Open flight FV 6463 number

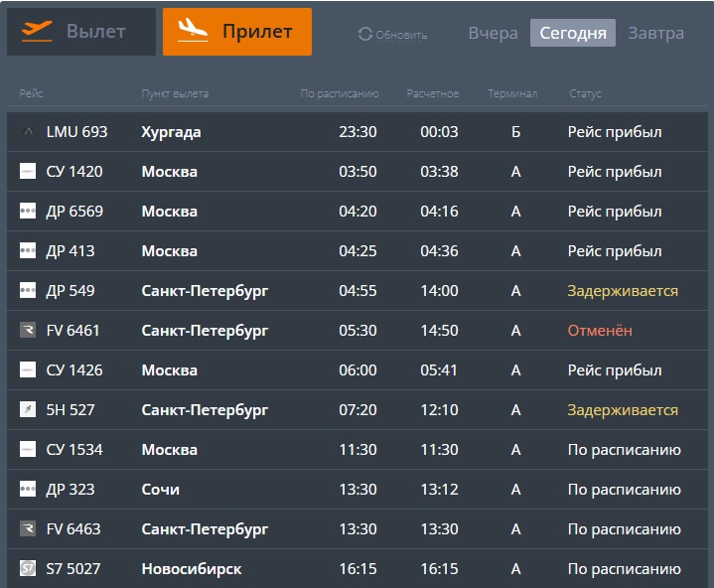point(73,528)
